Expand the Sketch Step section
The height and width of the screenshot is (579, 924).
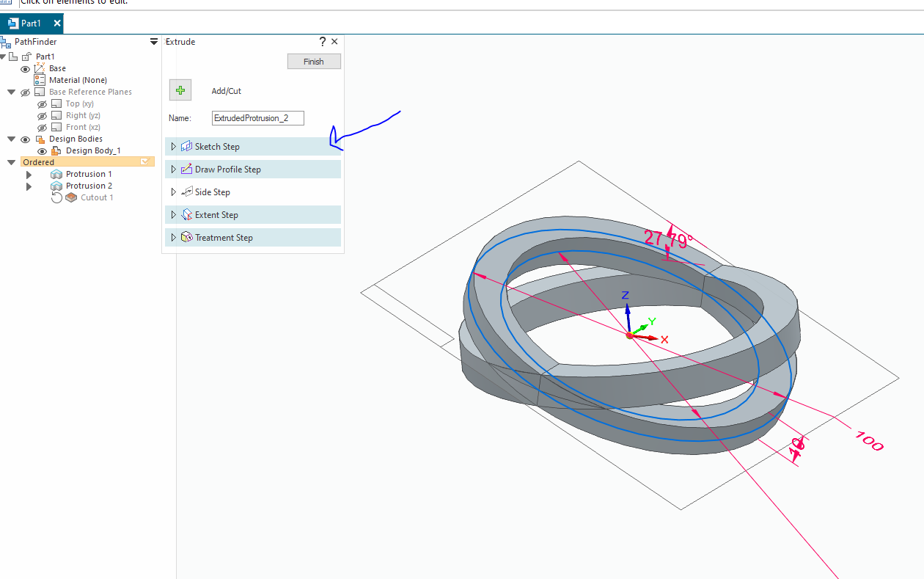pos(174,147)
